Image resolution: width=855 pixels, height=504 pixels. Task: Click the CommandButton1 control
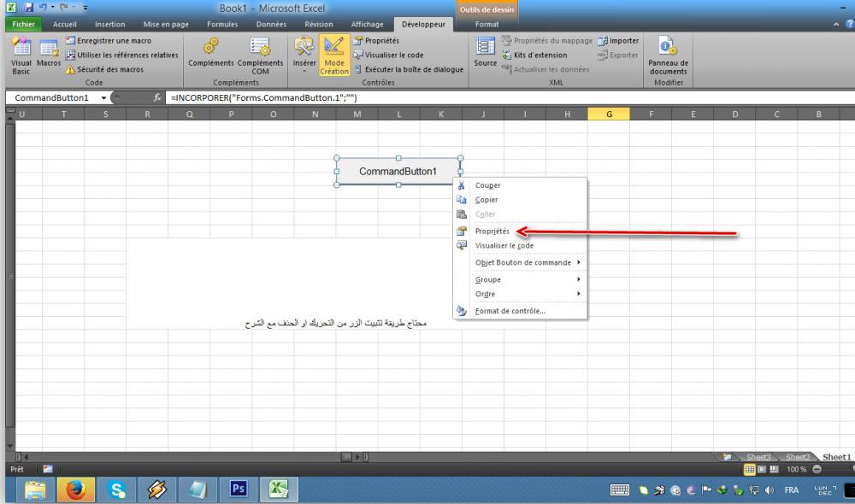point(398,172)
